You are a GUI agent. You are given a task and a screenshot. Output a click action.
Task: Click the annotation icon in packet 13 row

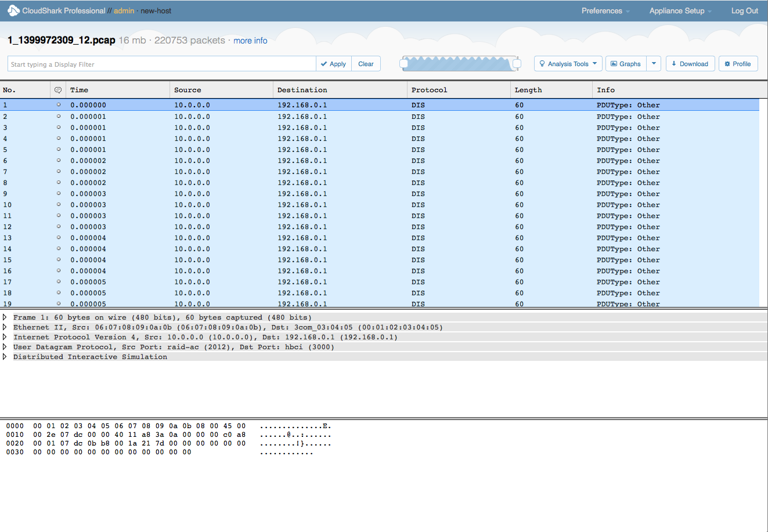pos(58,237)
